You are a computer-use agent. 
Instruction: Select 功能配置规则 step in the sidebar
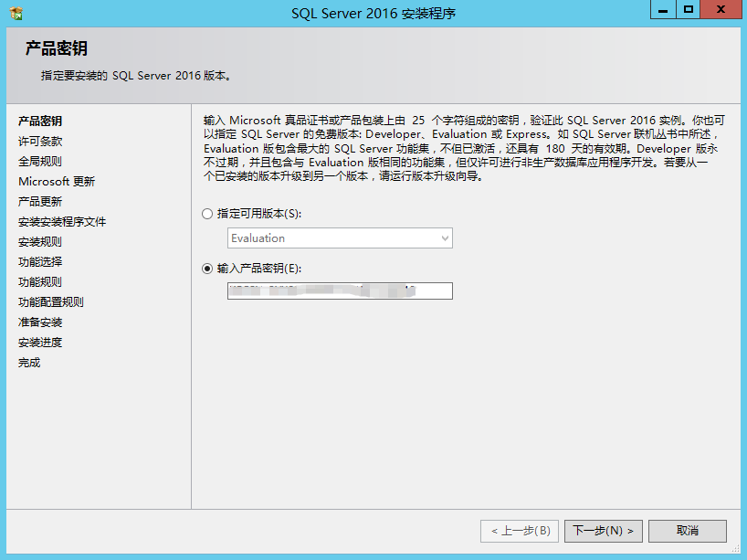pos(51,301)
